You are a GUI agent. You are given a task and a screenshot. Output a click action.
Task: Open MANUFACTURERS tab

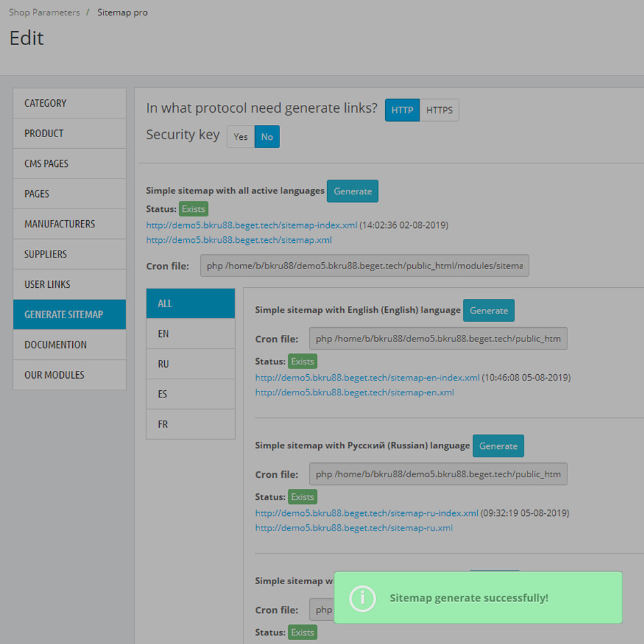coord(70,224)
